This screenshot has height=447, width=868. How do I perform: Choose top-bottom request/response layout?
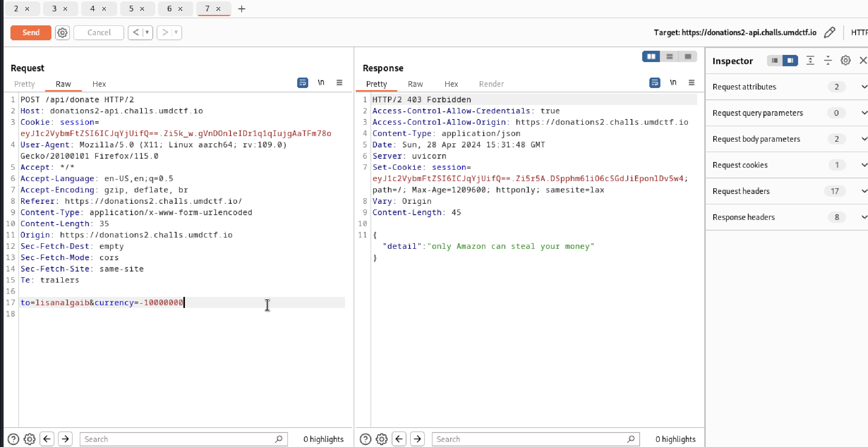click(670, 57)
